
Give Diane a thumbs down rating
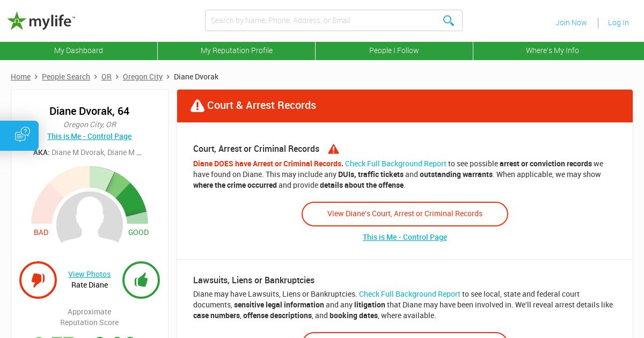coord(38,280)
